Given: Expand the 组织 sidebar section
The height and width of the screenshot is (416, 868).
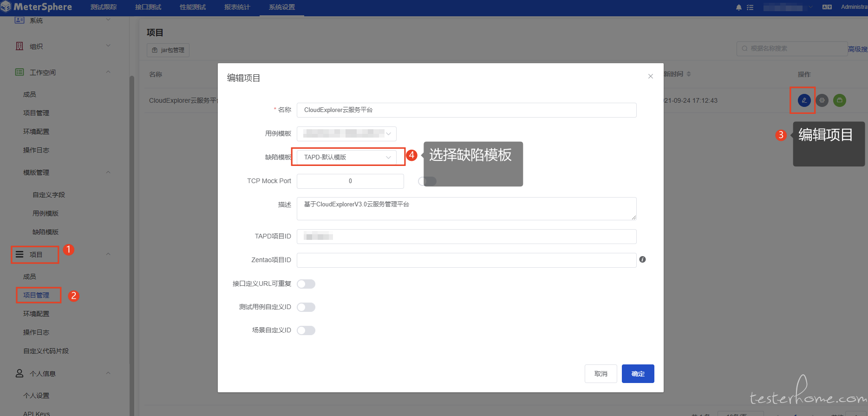Looking at the screenshot, I should (108, 46).
